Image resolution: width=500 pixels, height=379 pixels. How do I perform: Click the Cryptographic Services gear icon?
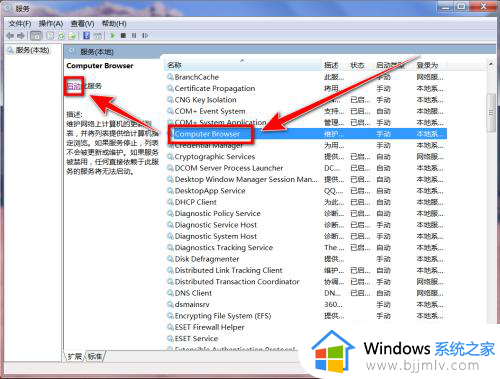pyautogui.click(x=170, y=157)
